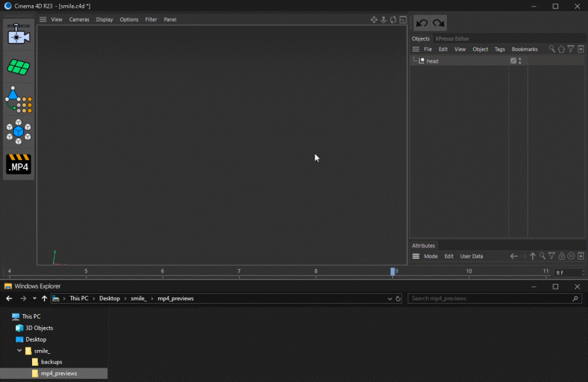Open the cloner cubes icon tool
The width and height of the screenshot is (588, 382).
(18, 132)
